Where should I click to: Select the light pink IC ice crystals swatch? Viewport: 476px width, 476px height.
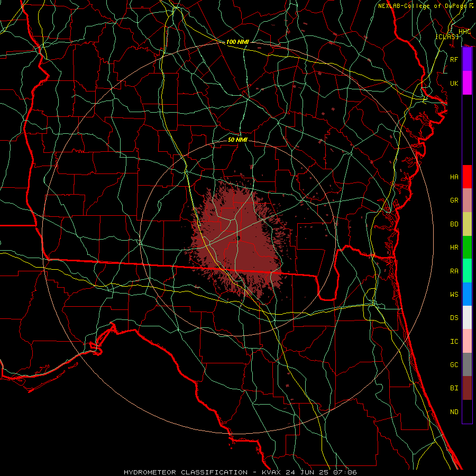(467, 341)
